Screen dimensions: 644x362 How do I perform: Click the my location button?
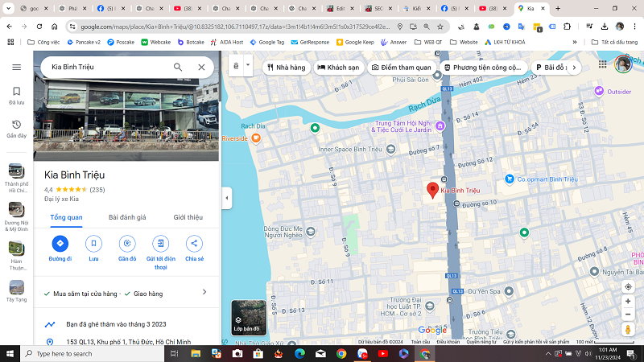(x=628, y=286)
